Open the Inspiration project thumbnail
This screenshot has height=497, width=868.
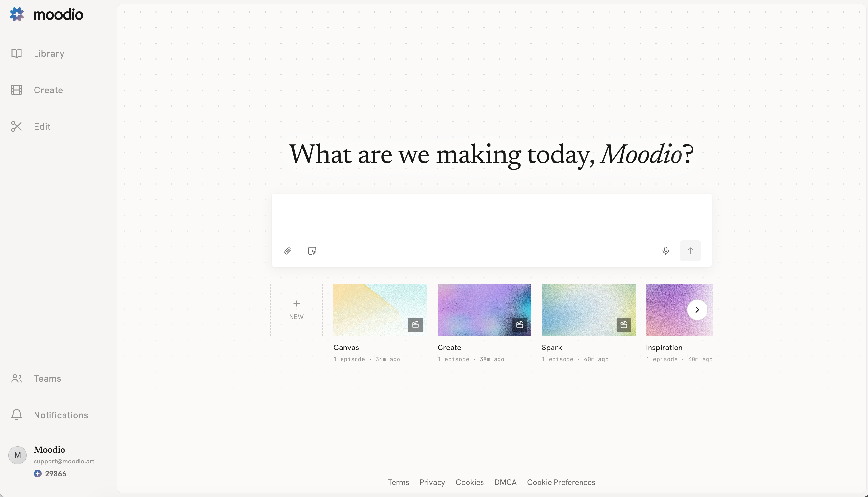[679, 310]
